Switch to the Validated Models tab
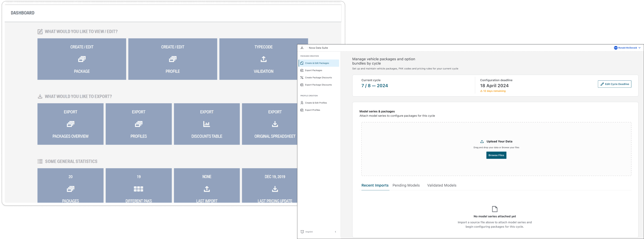The height and width of the screenshot is (239, 644). 442,185
